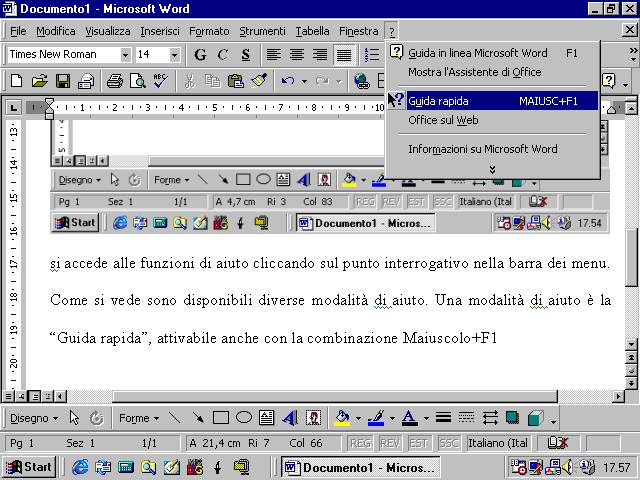Set paragraph alignment to centered
The image size is (640, 480).
point(297,55)
